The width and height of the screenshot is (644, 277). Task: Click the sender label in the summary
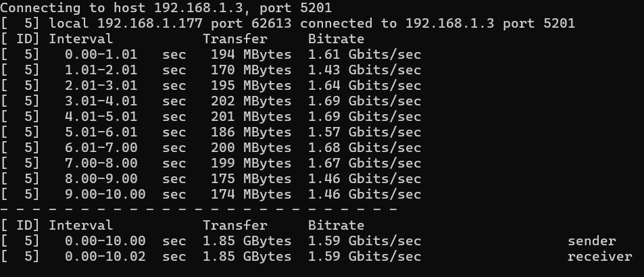pyautogui.click(x=592, y=241)
